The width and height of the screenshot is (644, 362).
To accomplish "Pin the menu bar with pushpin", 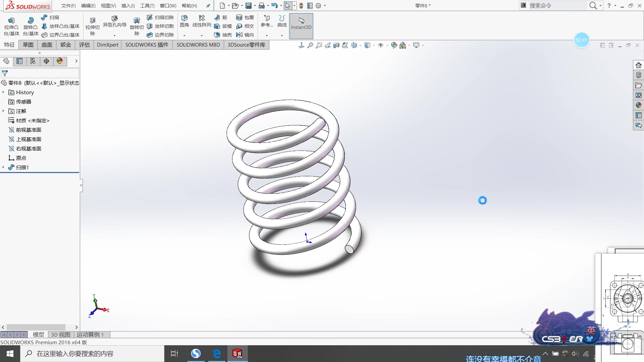I will (x=208, y=6).
